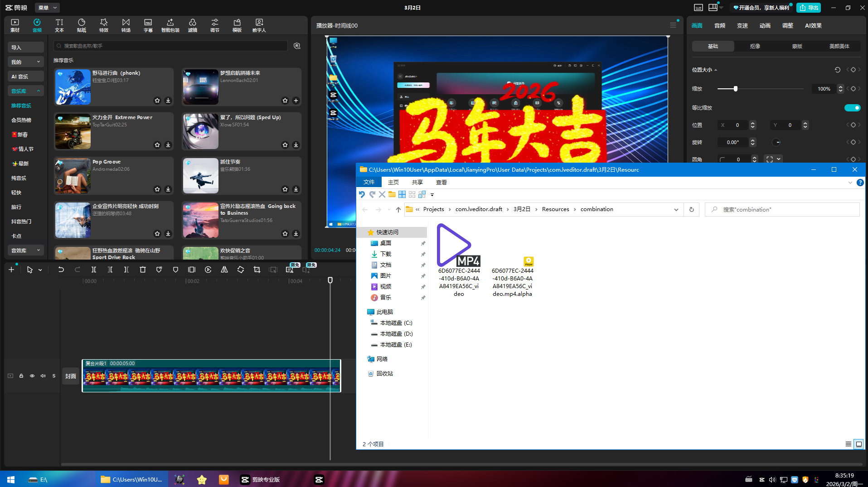Open the 贴纸 (Stickers) panel
The image size is (868, 487).
point(82,25)
